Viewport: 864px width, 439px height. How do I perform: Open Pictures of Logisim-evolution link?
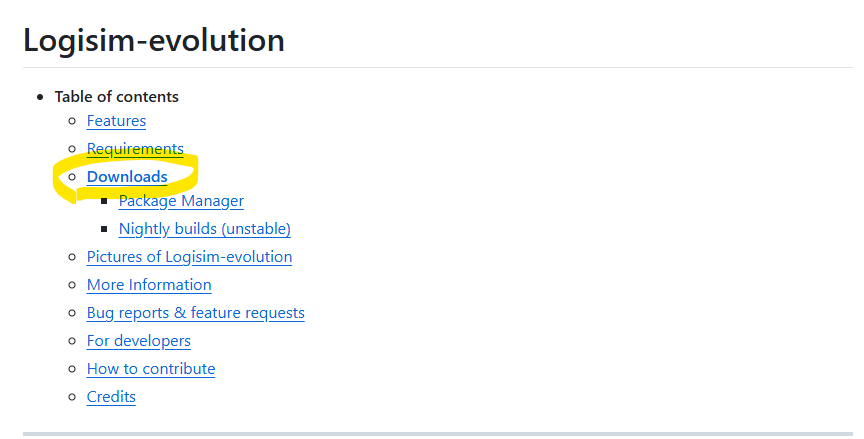point(189,257)
